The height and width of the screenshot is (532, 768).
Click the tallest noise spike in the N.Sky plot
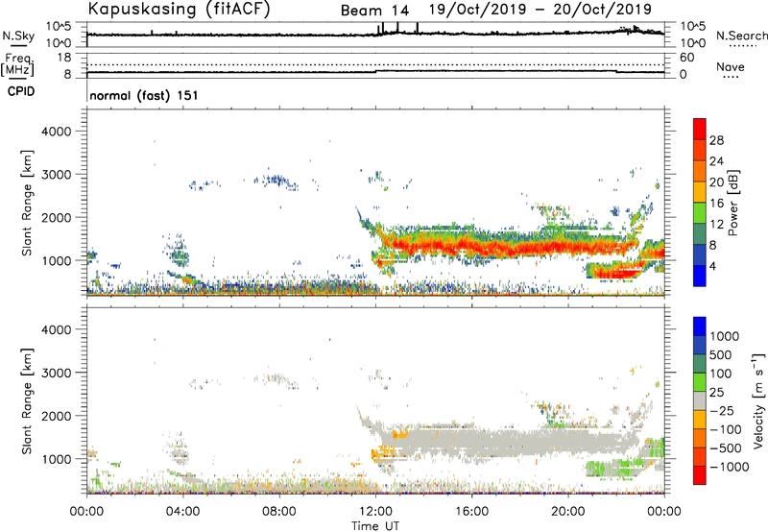point(418,28)
